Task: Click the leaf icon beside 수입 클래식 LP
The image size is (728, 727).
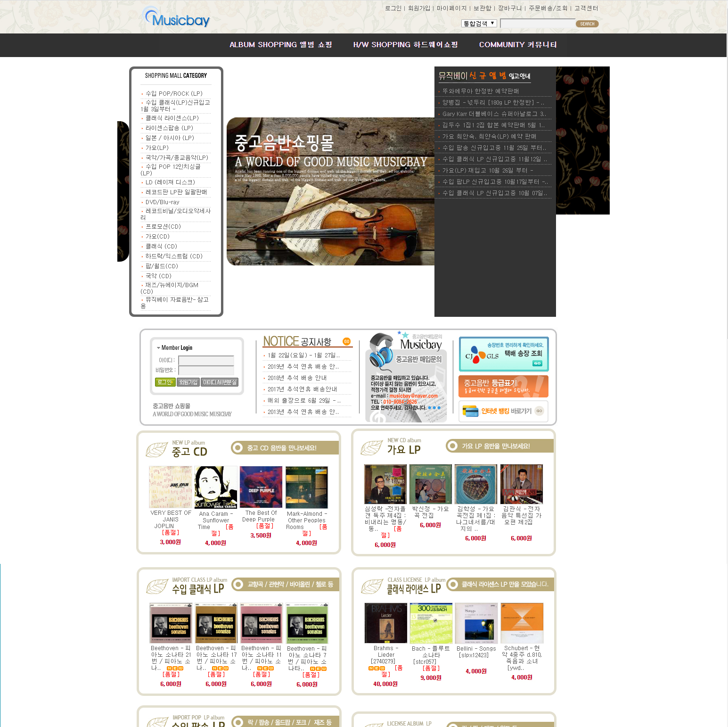Action: pos(157,587)
